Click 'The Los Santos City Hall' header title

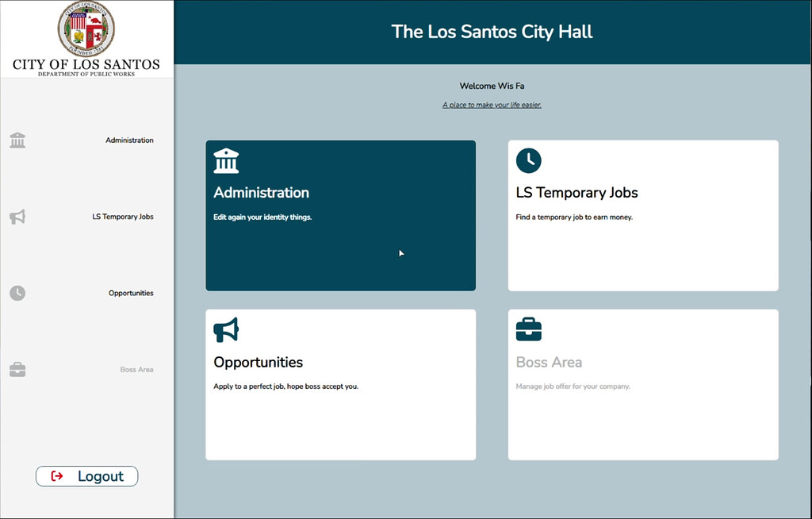[492, 32]
